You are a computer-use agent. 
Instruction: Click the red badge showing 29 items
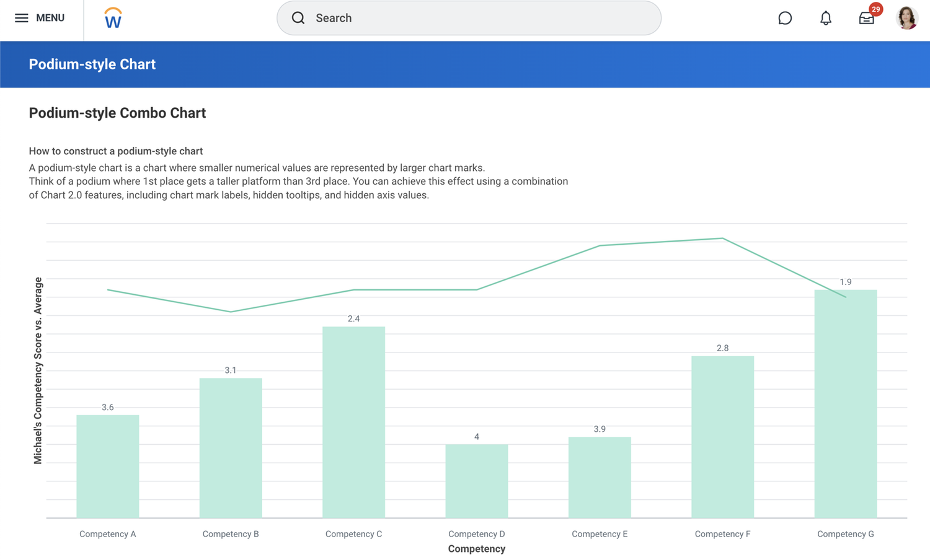click(x=874, y=9)
